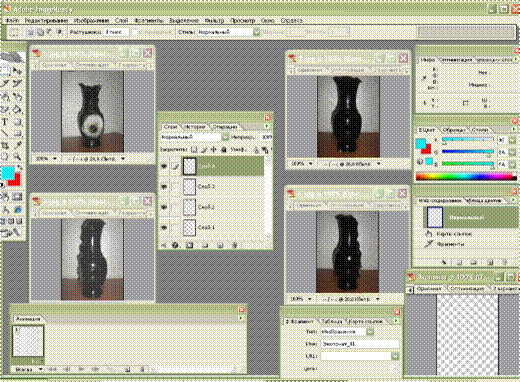Hide layer Слой 1 with its eye icon
Image resolution: width=520 pixels, height=382 pixels.
coord(164,227)
